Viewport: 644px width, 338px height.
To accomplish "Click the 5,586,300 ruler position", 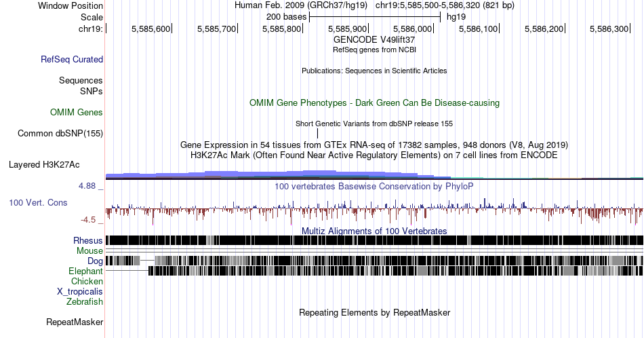I will point(609,29).
